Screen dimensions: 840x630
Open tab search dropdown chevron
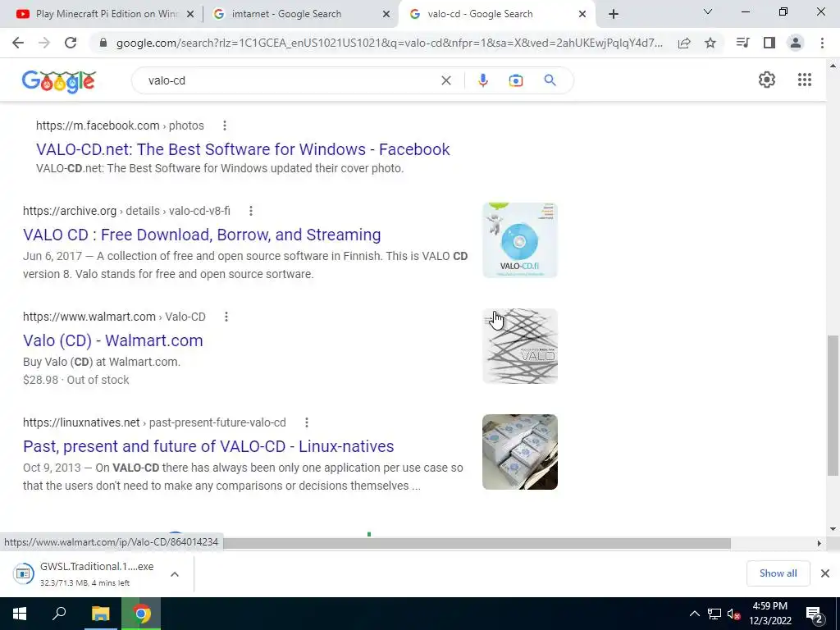tap(708, 11)
